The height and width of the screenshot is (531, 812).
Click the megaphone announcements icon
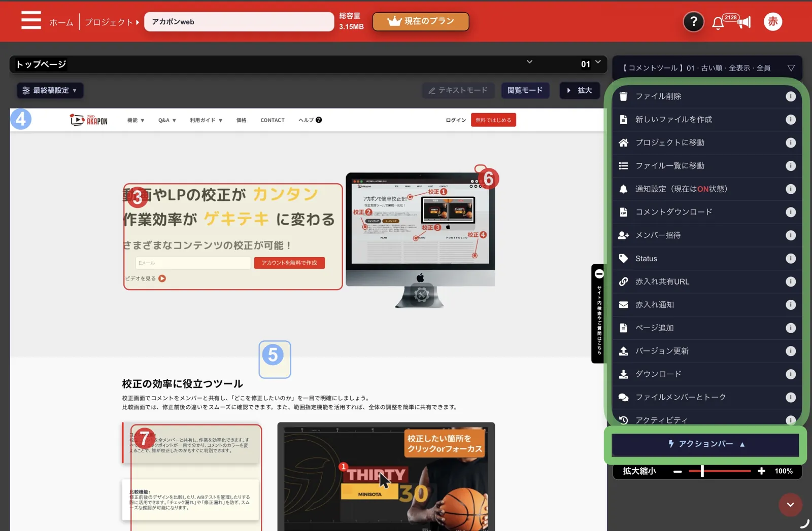(x=744, y=22)
